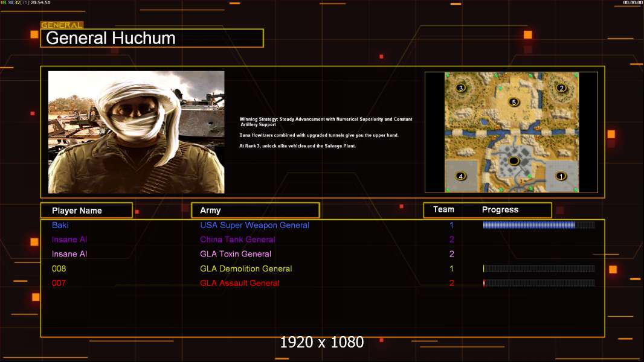Viewport: 644px width, 362px height.
Task: Click the Player Name column header
Action: point(86,211)
